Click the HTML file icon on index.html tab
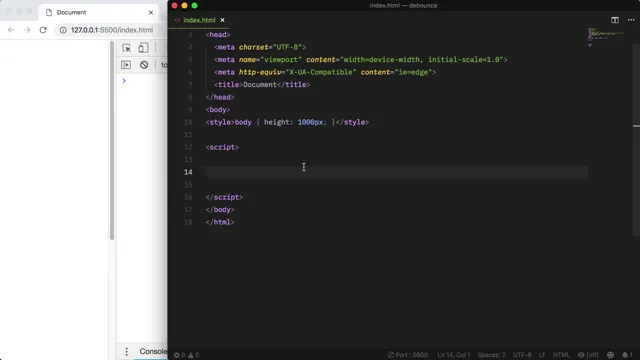Image resolution: width=640 pixels, height=360 pixels. click(x=177, y=20)
